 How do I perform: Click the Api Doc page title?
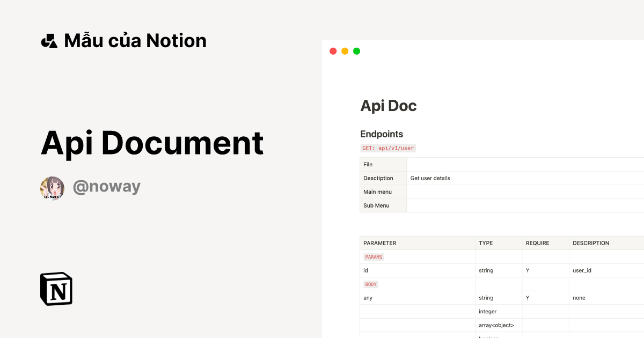click(389, 106)
